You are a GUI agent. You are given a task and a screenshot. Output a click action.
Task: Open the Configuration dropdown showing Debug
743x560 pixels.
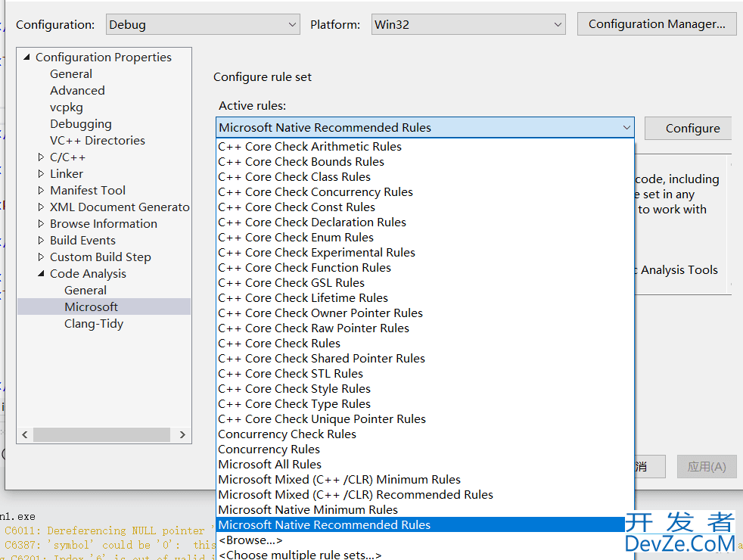coord(203,25)
